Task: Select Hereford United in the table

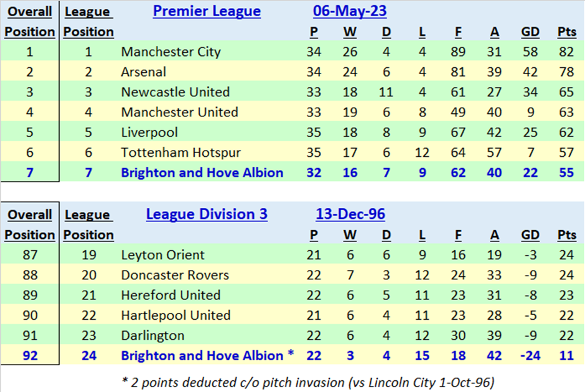Action: click(171, 295)
